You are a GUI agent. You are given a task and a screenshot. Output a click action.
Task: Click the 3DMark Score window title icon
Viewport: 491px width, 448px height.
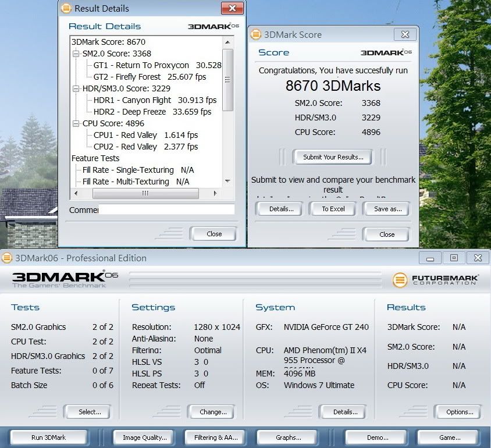(x=255, y=34)
